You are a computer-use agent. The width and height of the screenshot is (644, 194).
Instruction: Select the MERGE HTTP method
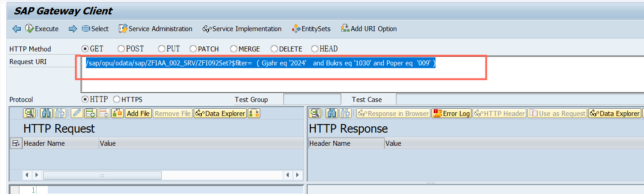(233, 49)
